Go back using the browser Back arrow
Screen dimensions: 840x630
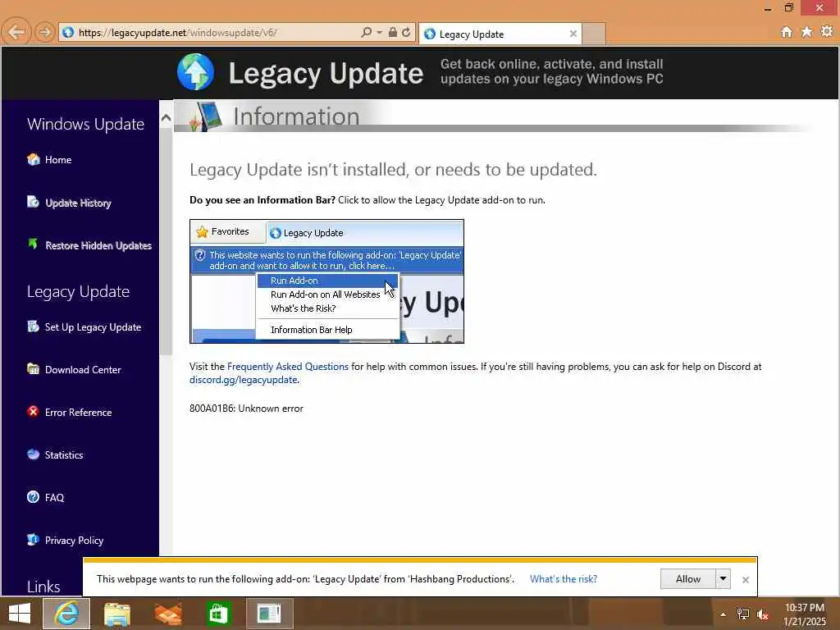coord(16,32)
